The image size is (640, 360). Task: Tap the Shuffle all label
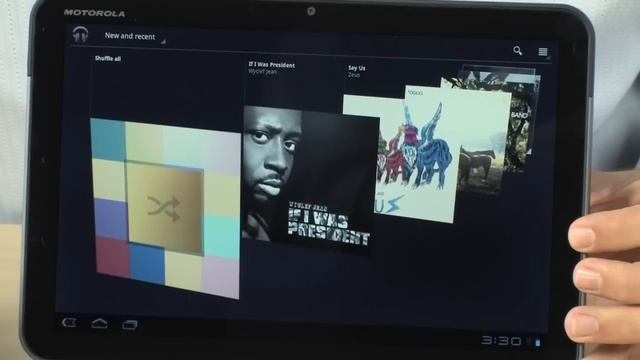[x=108, y=59]
